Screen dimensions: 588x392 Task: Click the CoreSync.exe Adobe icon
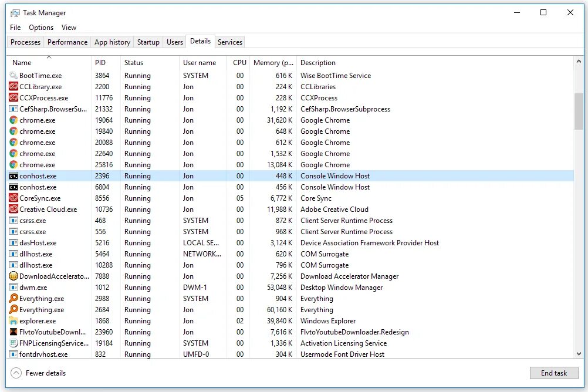point(13,198)
